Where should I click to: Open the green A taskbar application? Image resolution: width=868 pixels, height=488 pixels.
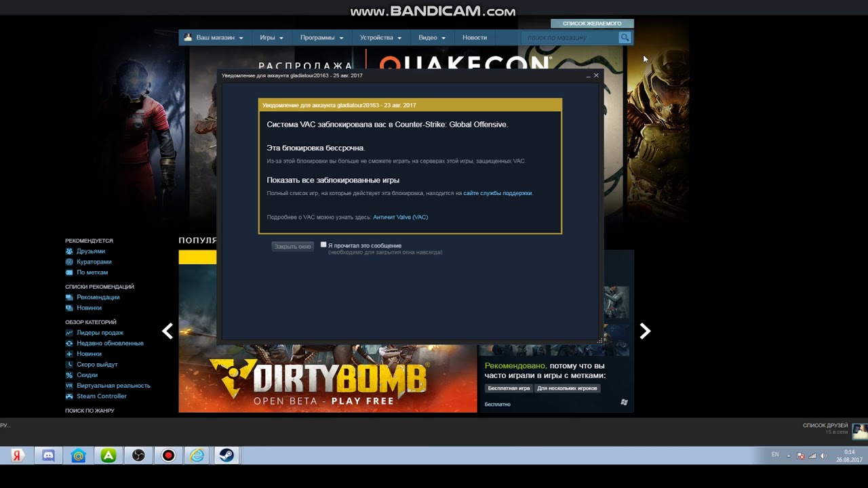108,455
